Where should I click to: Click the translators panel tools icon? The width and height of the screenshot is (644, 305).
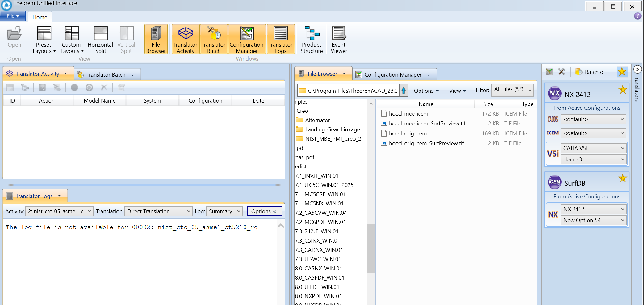pos(562,72)
